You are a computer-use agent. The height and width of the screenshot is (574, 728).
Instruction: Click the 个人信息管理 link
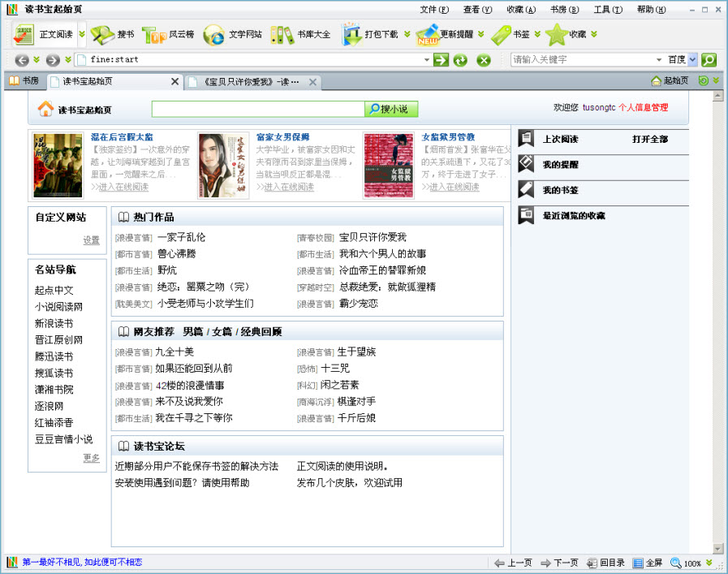[643, 107]
